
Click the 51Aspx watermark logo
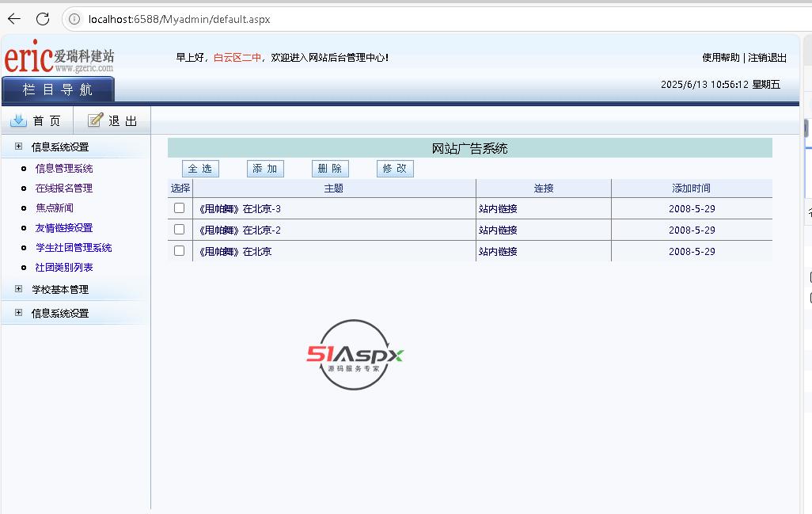355,355
